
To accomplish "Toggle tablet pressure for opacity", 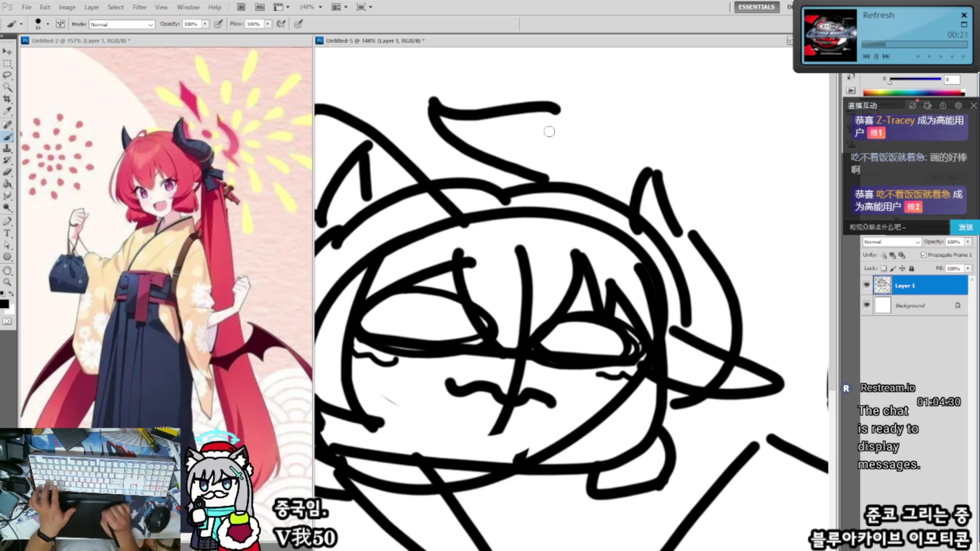I will 218,24.
